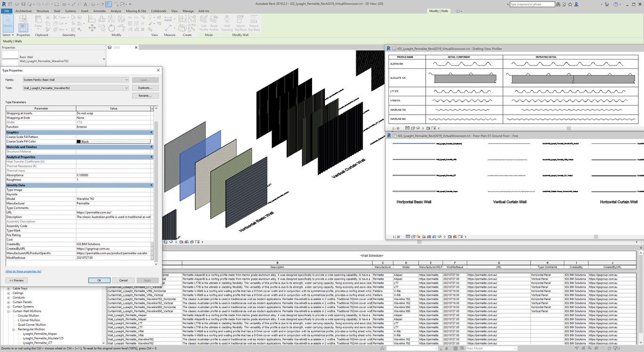This screenshot has height=352, width=644.
Task: Open the Family dropdown in Type Properties
Action: click(x=75, y=80)
